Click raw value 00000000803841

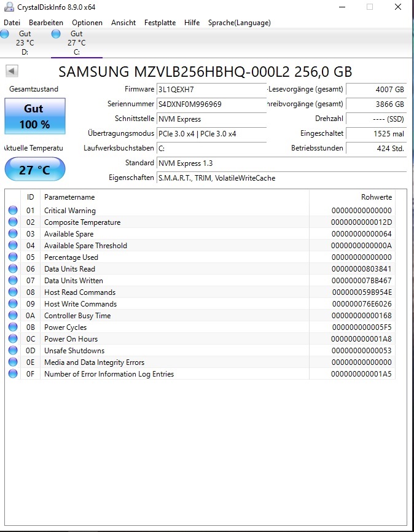click(361, 269)
